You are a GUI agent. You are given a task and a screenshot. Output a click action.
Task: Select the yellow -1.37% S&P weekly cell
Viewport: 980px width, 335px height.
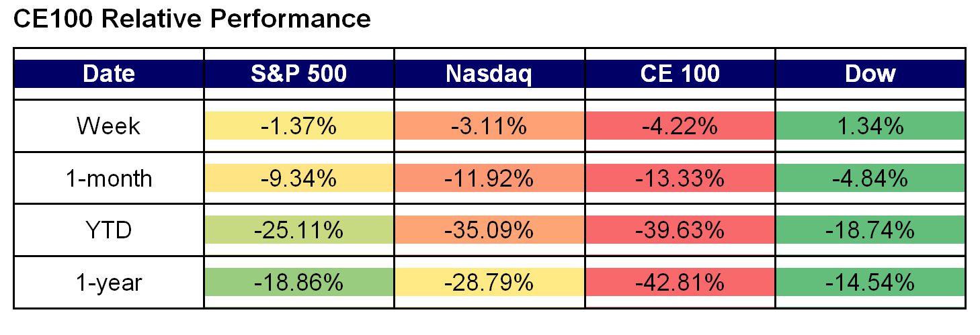(298, 126)
